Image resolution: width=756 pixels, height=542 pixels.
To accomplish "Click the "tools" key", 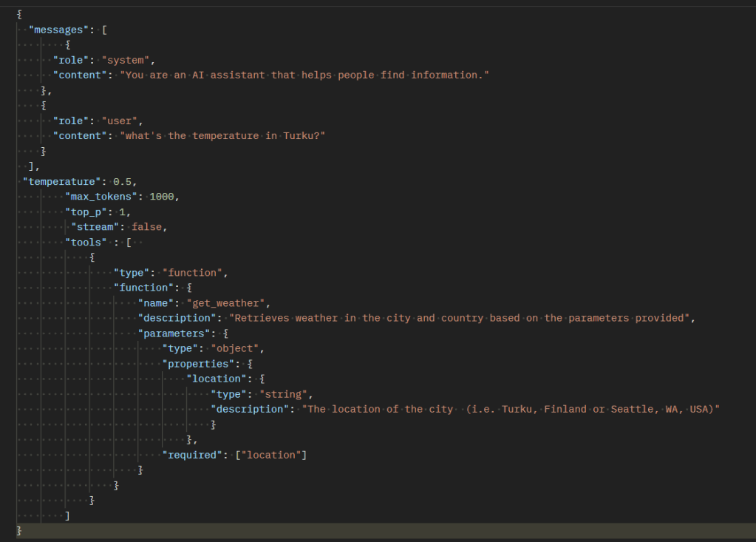I will click(86, 242).
